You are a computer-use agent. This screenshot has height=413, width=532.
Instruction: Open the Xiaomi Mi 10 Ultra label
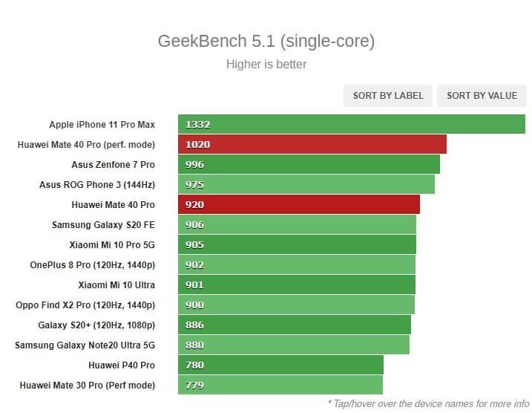(x=116, y=285)
